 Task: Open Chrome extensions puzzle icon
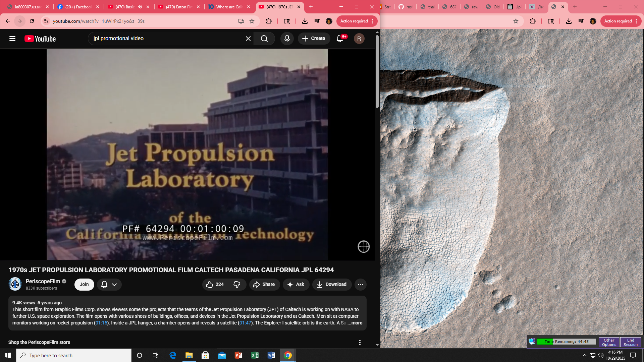pos(269,21)
